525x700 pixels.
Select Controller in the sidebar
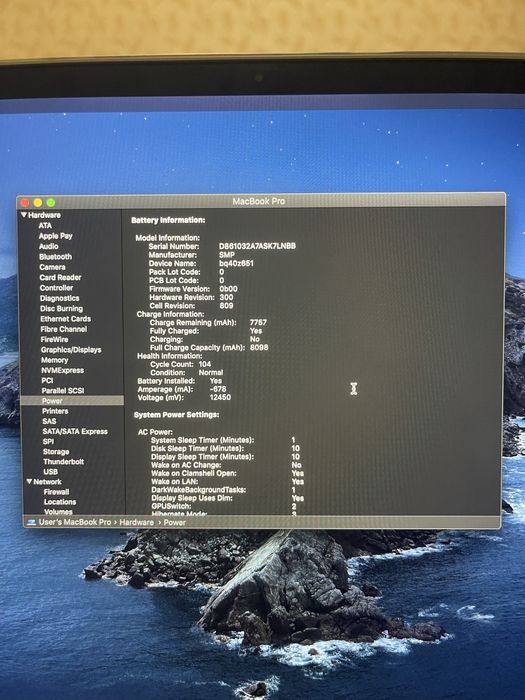tap(56, 288)
